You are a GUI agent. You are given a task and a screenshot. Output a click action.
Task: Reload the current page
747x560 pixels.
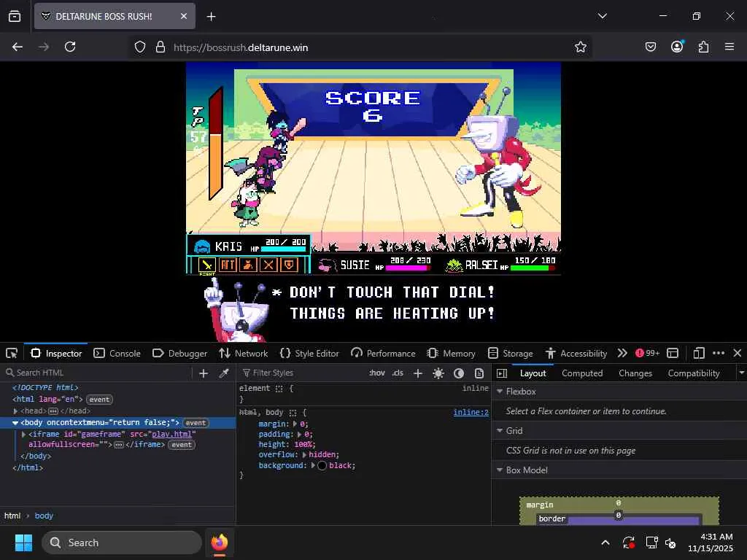[70, 47]
